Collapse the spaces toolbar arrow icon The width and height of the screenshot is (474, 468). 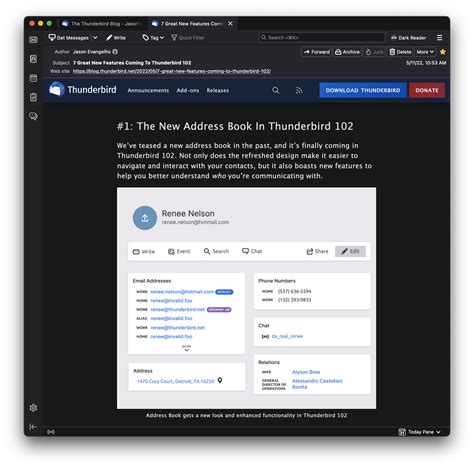[33, 427]
